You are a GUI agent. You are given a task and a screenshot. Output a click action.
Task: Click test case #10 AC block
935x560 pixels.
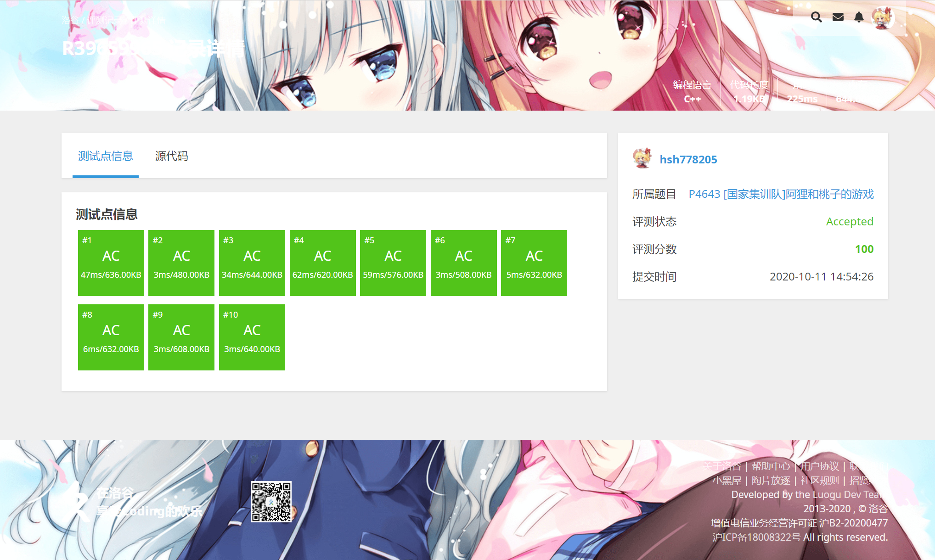tap(252, 337)
